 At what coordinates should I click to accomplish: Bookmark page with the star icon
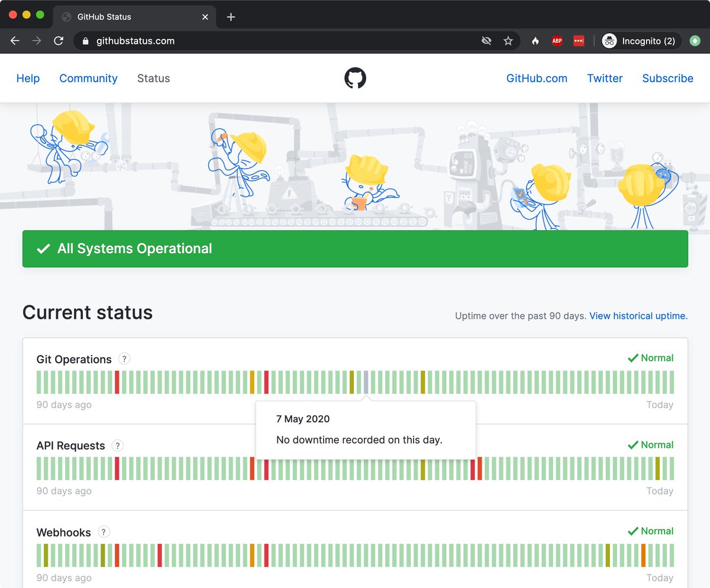pyautogui.click(x=508, y=41)
